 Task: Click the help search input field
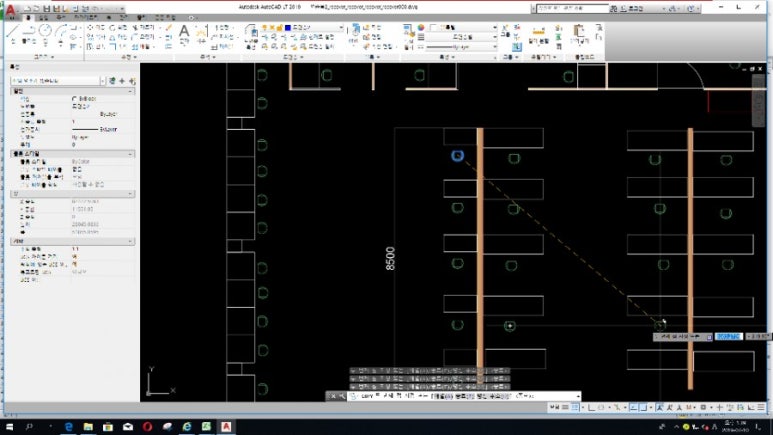[572, 8]
